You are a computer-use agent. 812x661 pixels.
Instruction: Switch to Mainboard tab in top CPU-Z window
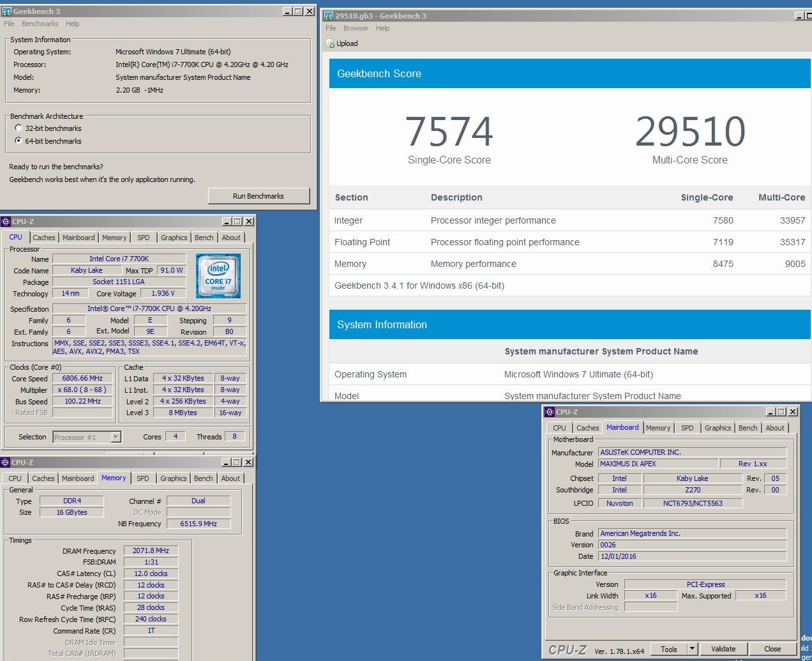[79, 238]
